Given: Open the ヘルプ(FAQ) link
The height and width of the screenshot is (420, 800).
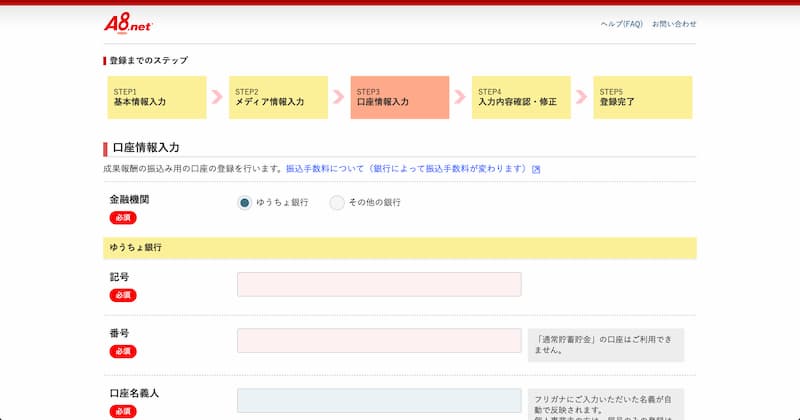Looking at the screenshot, I should click(x=621, y=24).
